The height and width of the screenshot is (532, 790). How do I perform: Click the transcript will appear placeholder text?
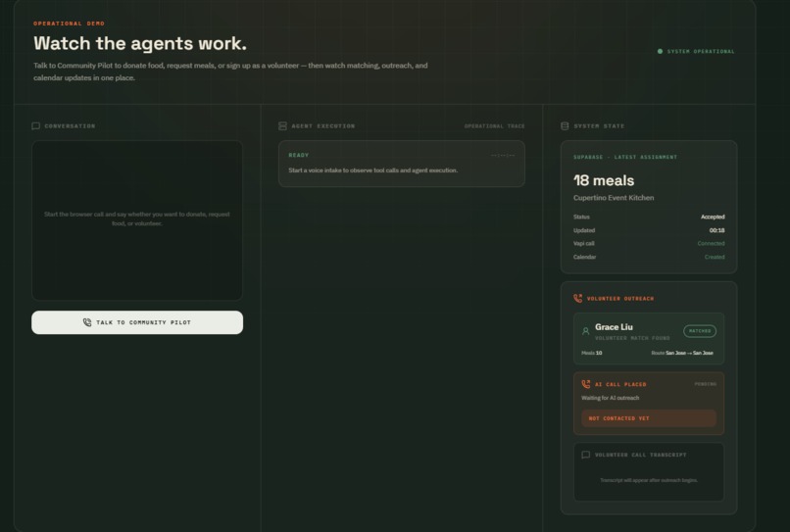coord(649,480)
